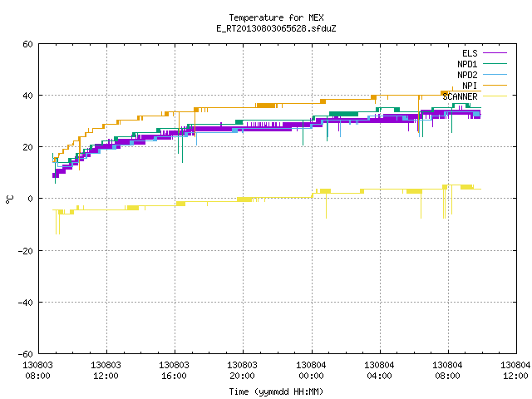532x399 pixels.
Task: Click the °C y-axis label
Action: [x=9, y=199]
